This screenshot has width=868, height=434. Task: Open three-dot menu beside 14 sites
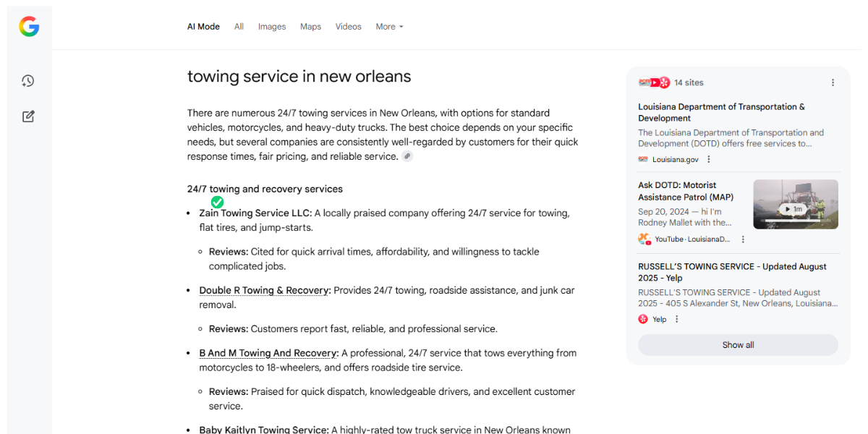(x=833, y=82)
